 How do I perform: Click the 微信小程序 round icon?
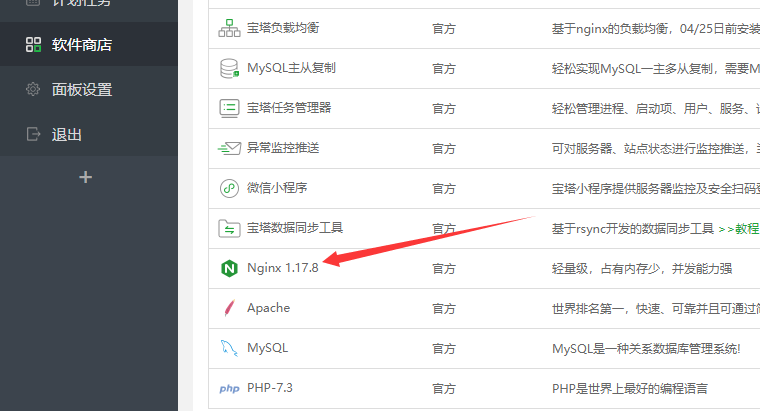[x=229, y=188]
